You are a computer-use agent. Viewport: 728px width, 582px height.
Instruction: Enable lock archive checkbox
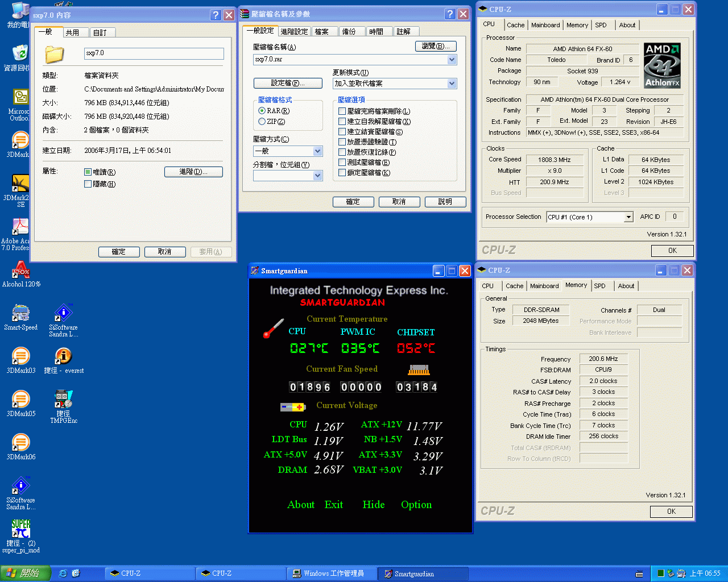click(342, 173)
